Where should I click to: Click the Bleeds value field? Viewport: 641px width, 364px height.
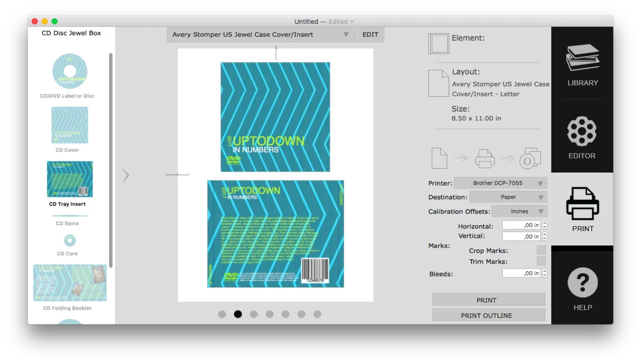pos(521,273)
